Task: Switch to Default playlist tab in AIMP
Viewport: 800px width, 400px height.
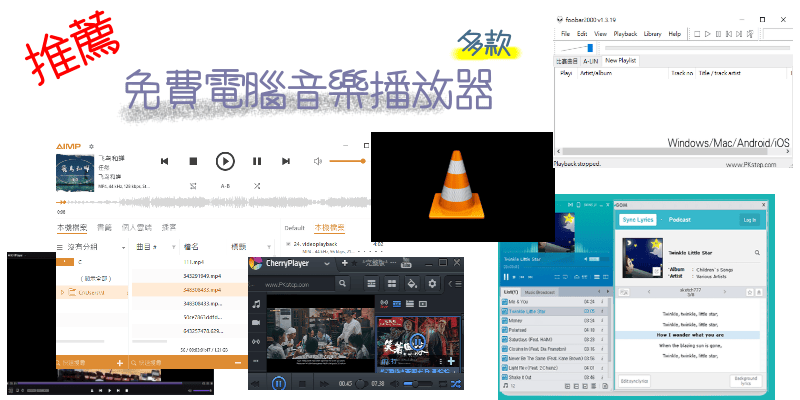Action: click(294, 228)
